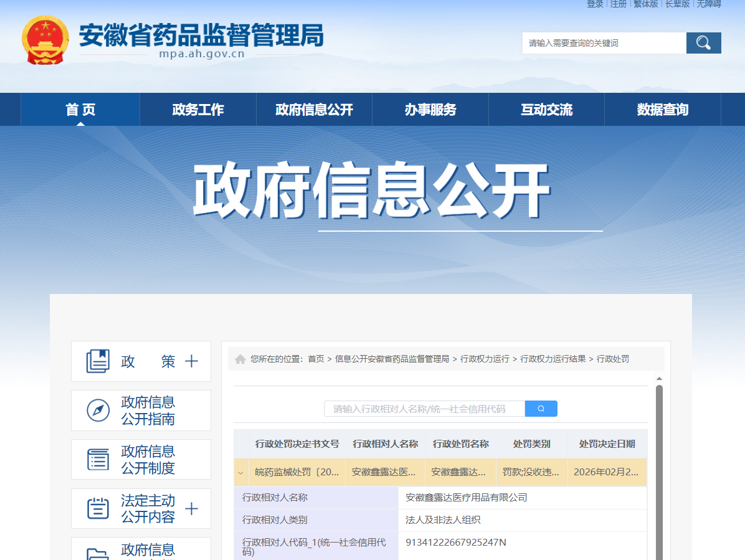
Task: Click the policy document icon in sidebar
Action: 98,361
